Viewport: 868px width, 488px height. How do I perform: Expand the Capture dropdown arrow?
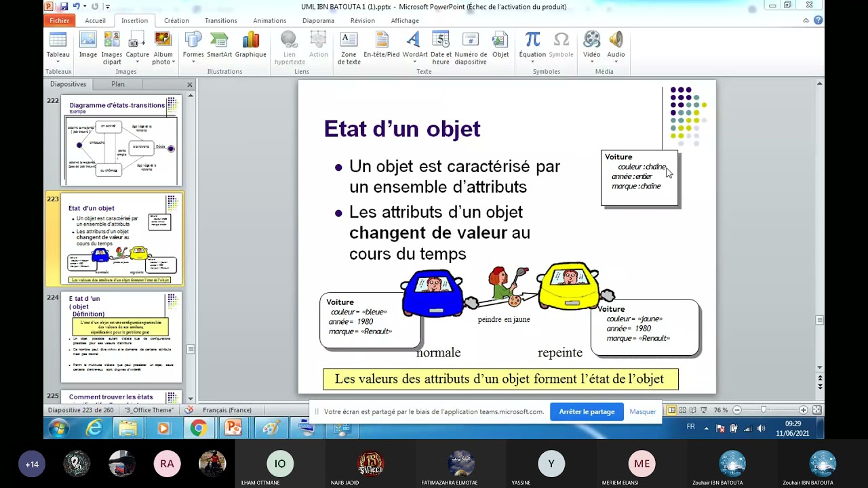pos(137,62)
